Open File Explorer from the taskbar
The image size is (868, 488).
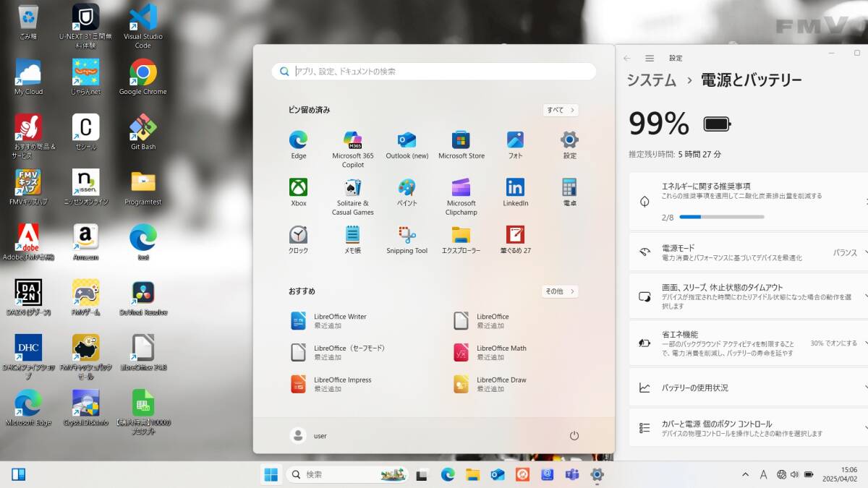(x=472, y=474)
